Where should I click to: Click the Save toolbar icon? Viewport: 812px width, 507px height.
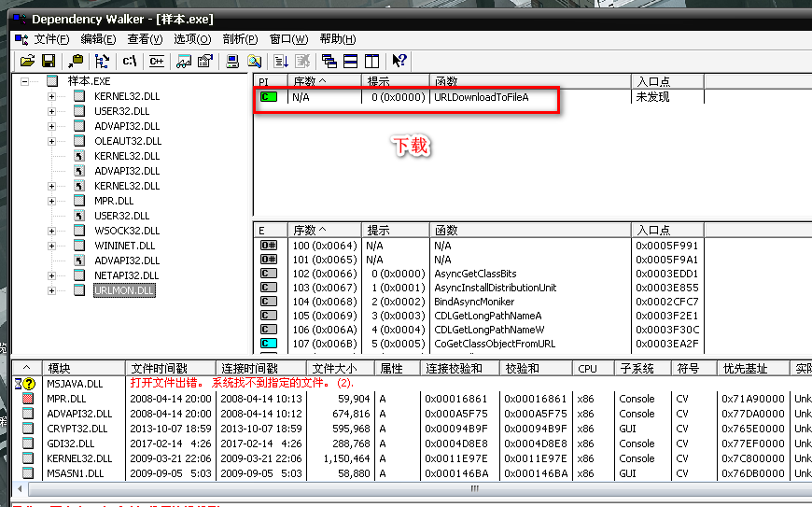[x=47, y=61]
